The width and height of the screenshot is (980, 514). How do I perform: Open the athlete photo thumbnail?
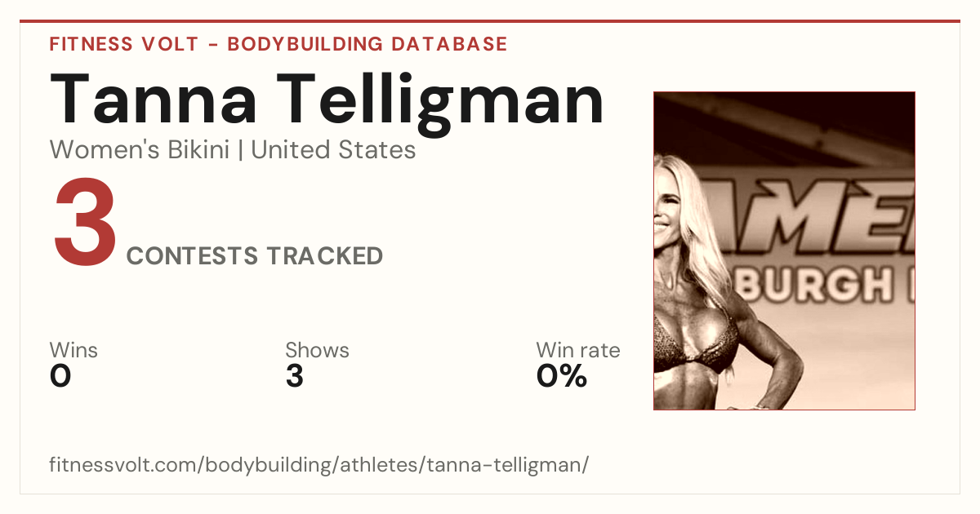(784, 250)
